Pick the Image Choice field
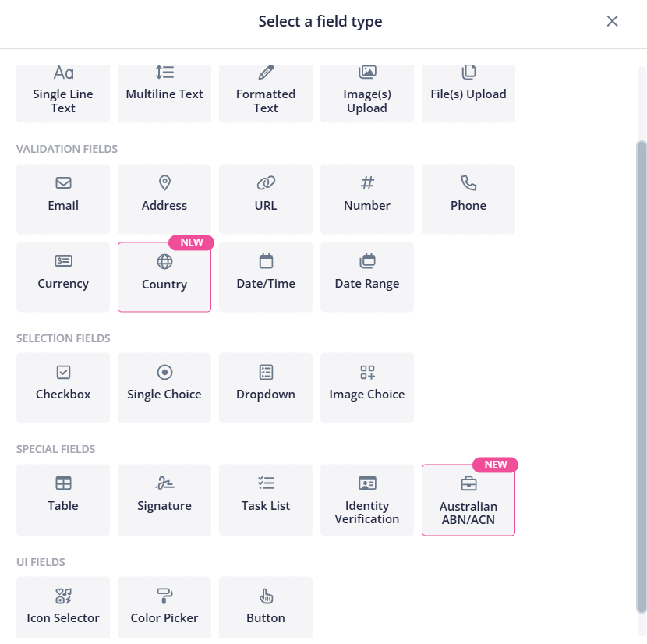Viewport: 647px width, 644px height. tap(367, 387)
